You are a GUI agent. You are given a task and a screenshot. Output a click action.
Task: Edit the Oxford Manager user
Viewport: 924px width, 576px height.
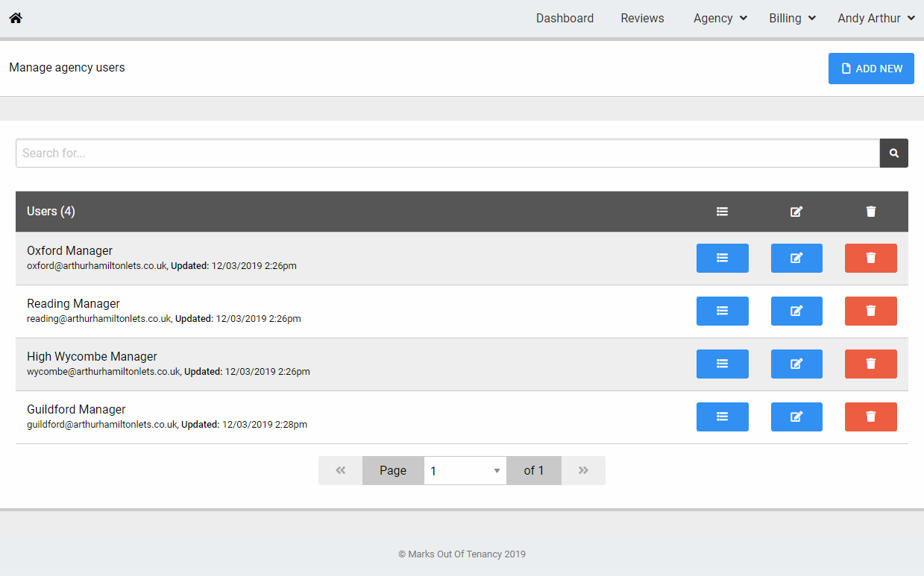tap(796, 258)
